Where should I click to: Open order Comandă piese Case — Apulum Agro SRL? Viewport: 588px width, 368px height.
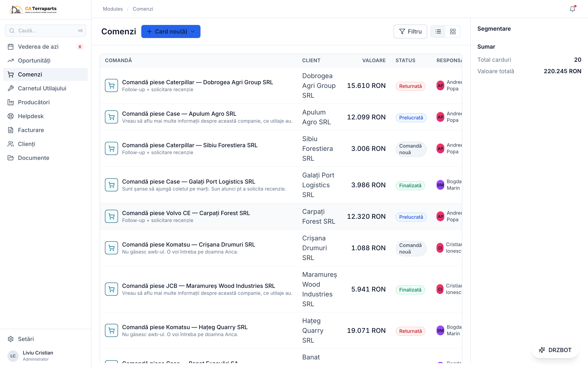tap(179, 114)
